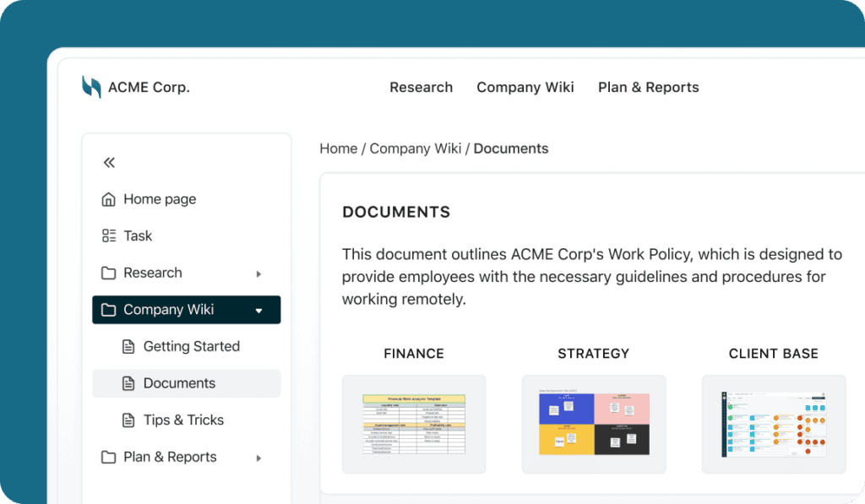Click the Company Wiki folder icon
865x504 pixels.
[x=109, y=310]
